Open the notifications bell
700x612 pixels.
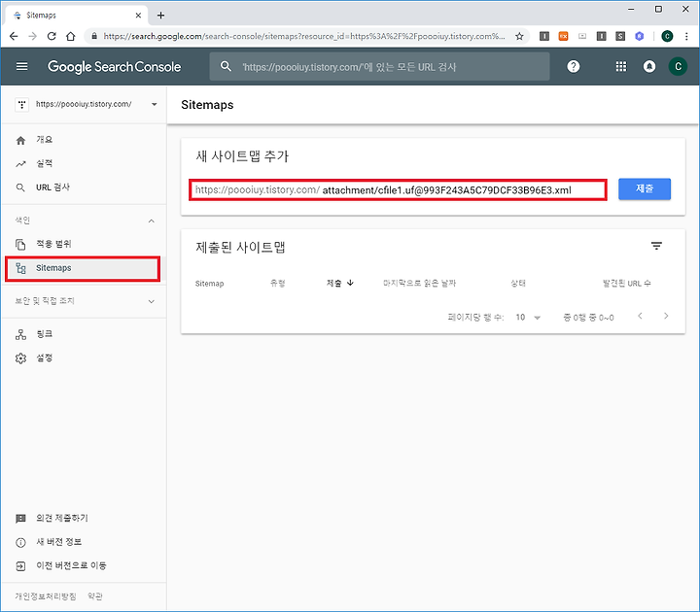(649, 66)
